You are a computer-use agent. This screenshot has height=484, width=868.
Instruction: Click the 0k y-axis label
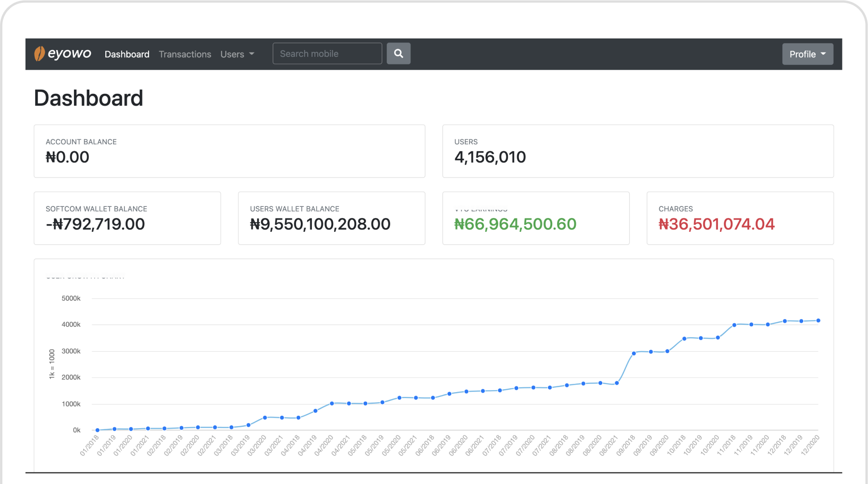[x=77, y=430]
